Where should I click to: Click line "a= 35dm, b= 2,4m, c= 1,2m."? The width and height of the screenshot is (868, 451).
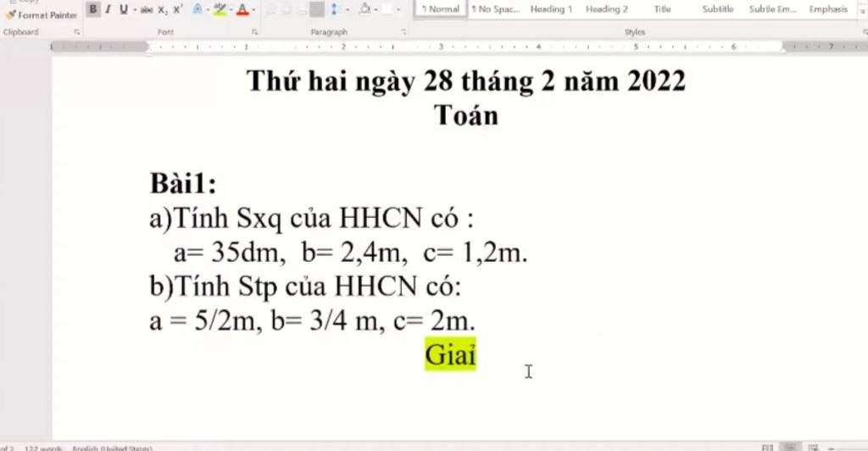pos(350,253)
